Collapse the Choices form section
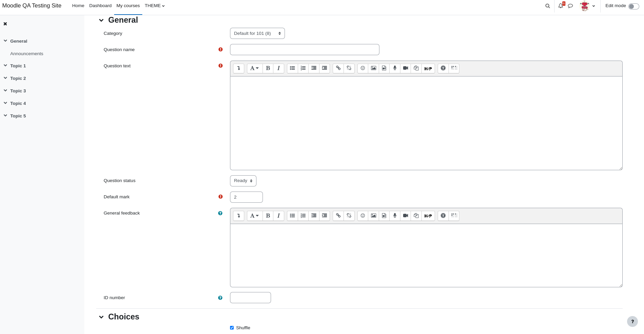Screen dimensions: 644x334 101,317
